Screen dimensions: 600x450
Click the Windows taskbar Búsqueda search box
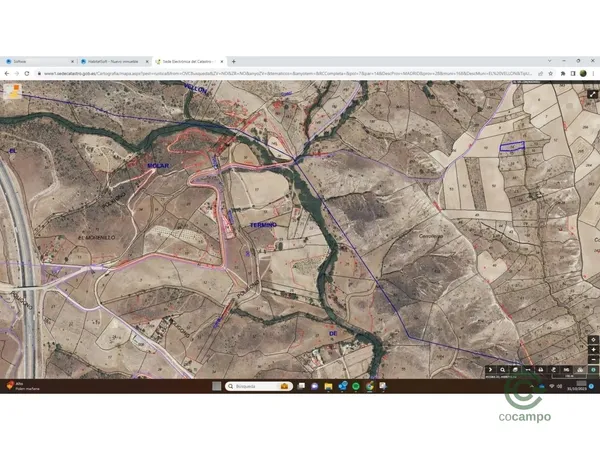click(x=250, y=386)
